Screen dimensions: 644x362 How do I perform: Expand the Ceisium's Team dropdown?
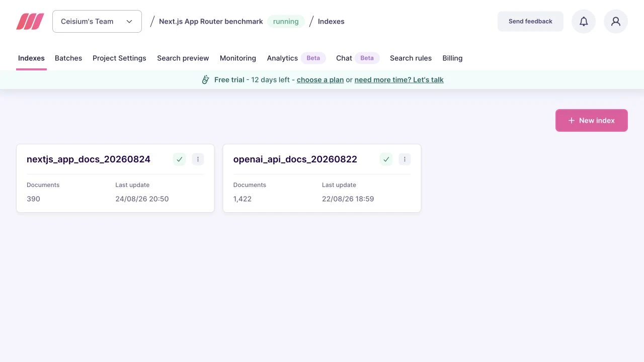tap(97, 22)
